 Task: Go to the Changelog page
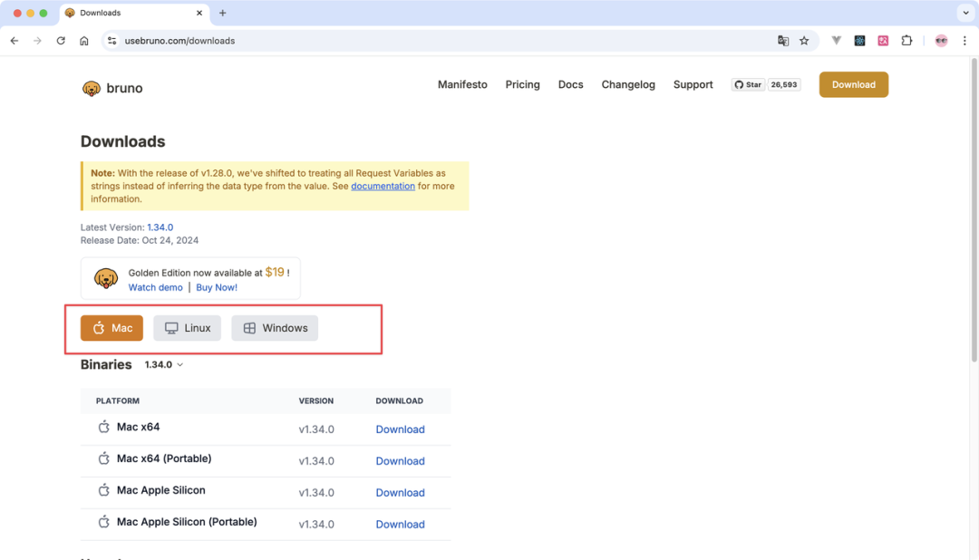coord(628,84)
